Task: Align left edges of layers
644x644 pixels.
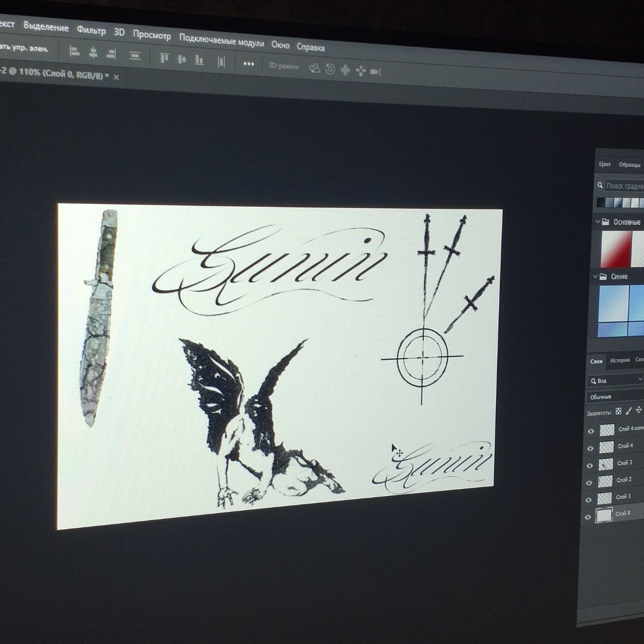Action: click(74, 51)
